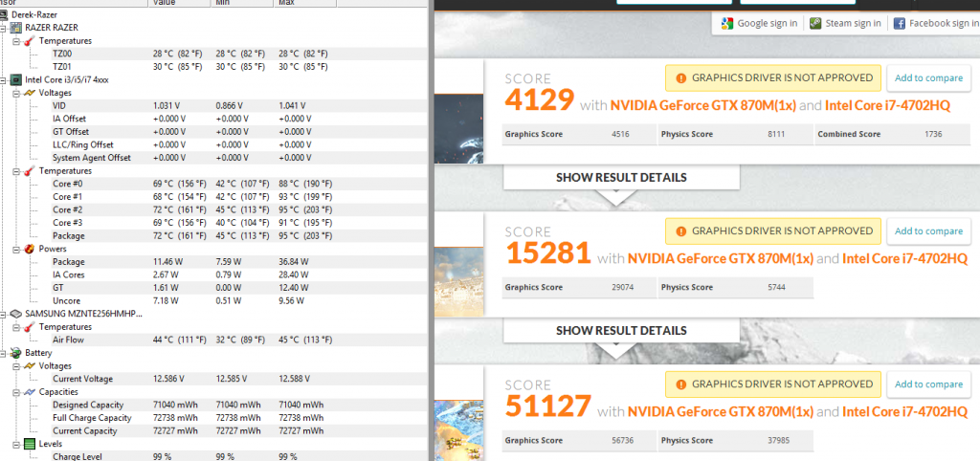Click the green Levels icon
This screenshot has width=980, height=461.
coord(29,444)
